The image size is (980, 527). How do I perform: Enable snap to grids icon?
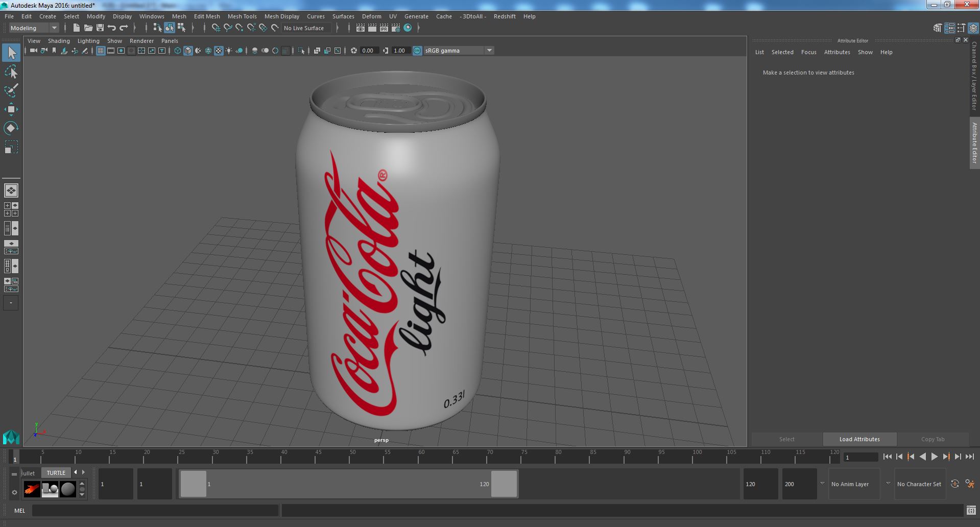pos(216,28)
